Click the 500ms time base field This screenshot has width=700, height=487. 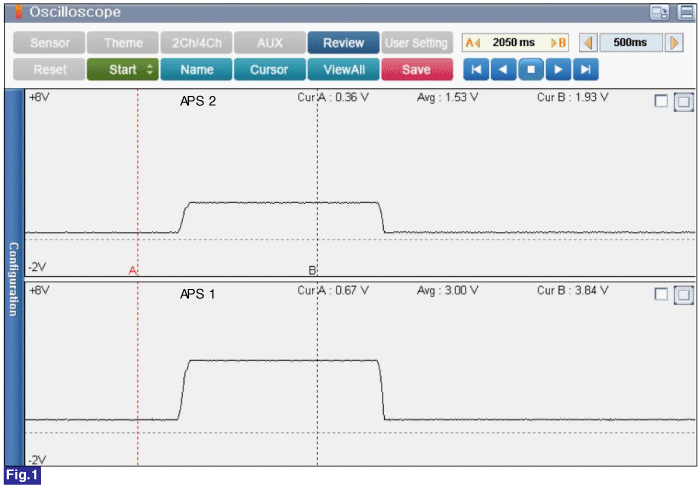pyautogui.click(x=631, y=43)
